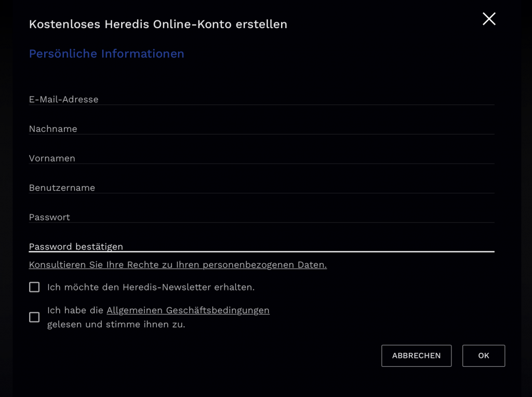Open the personenbezogenen Daten rights link
The image size is (532, 397).
tap(178, 264)
